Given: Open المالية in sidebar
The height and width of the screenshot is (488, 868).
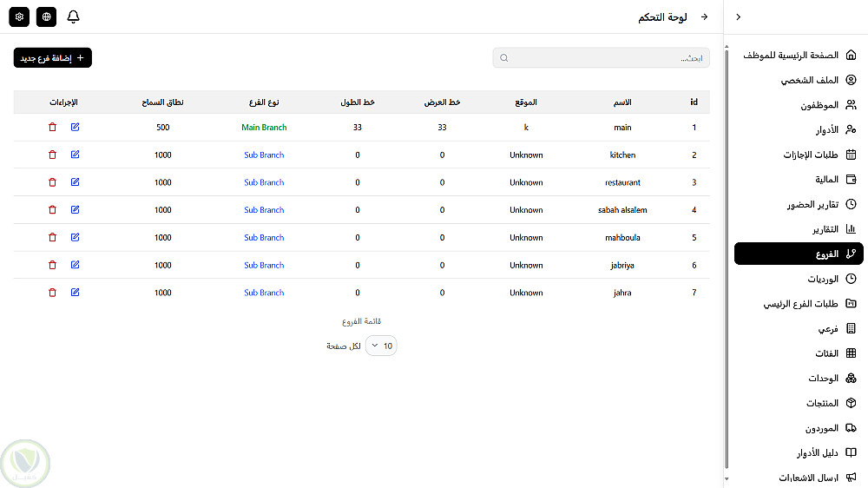Looking at the screenshot, I should tap(799, 180).
